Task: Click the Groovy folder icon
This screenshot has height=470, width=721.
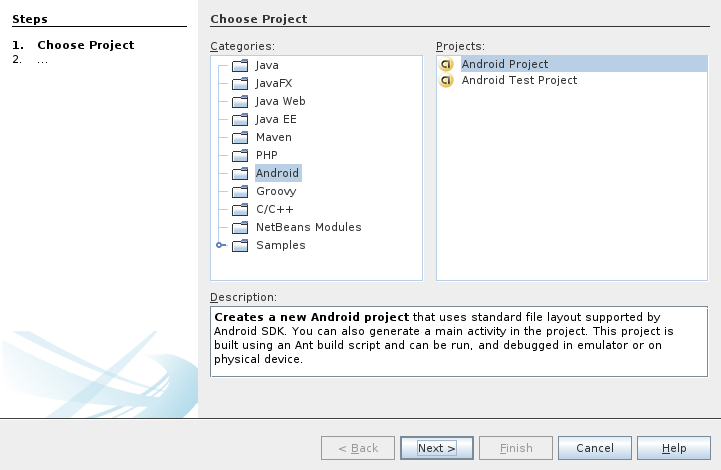Action: [239, 191]
